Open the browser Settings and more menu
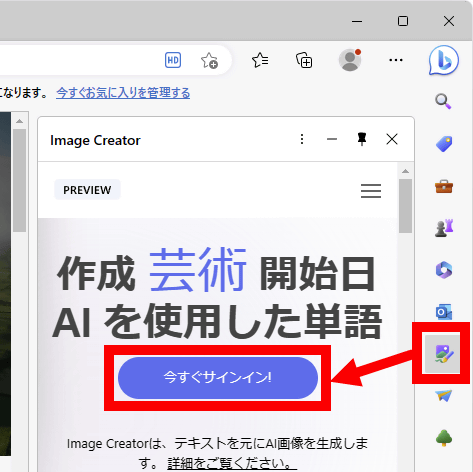 [x=396, y=60]
